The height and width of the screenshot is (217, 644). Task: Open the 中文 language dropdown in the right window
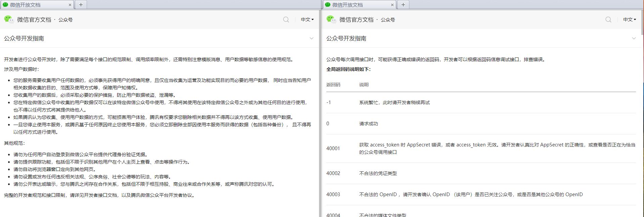click(630, 19)
